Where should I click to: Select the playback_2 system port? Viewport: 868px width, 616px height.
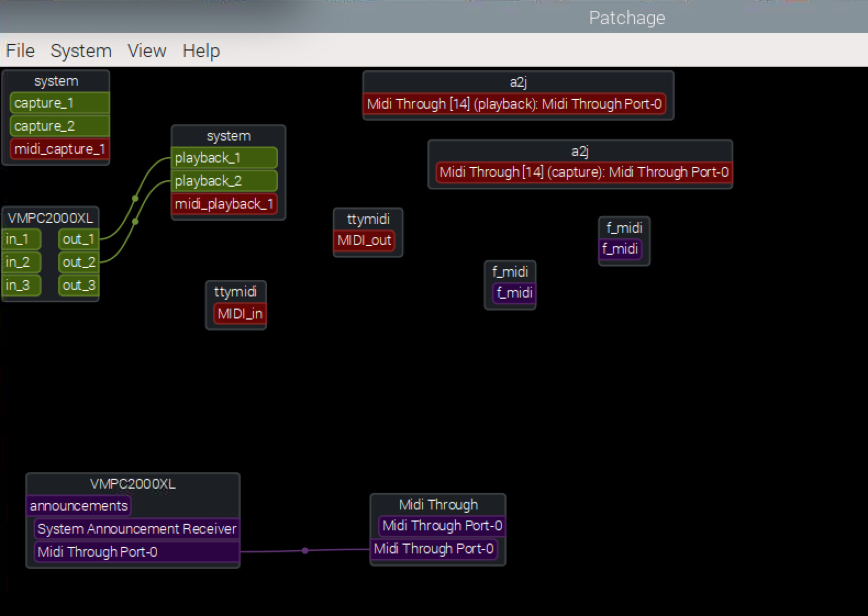click(224, 181)
